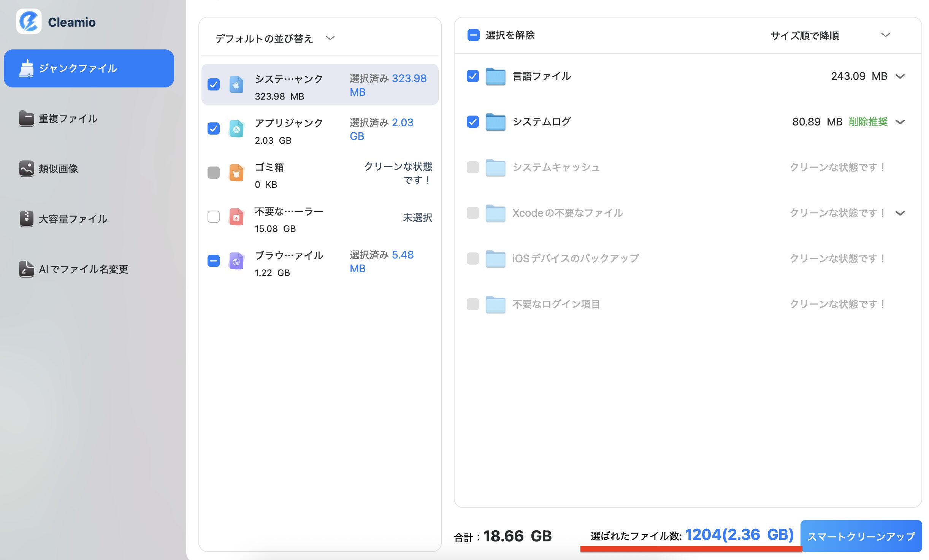
Task: Expand the Xcodeの不要なファイル chevron
Action: click(x=900, y=213)
